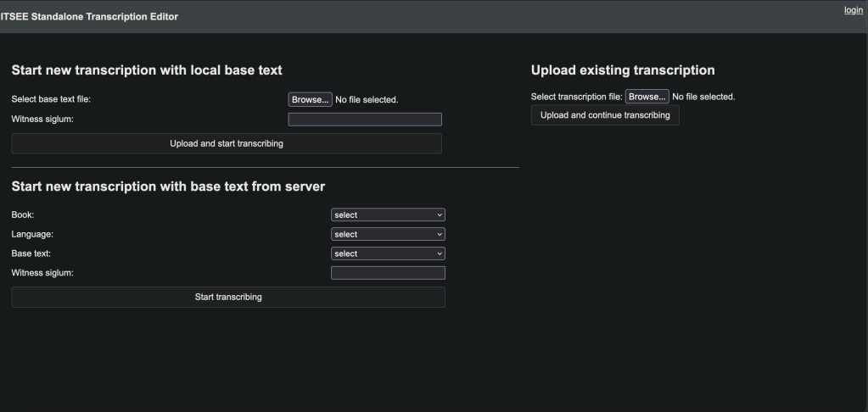This screenshot has height=412, width=868.
Task: Focus the Witness siglum field above Upload and start transcribing
Action: (365, 120)
